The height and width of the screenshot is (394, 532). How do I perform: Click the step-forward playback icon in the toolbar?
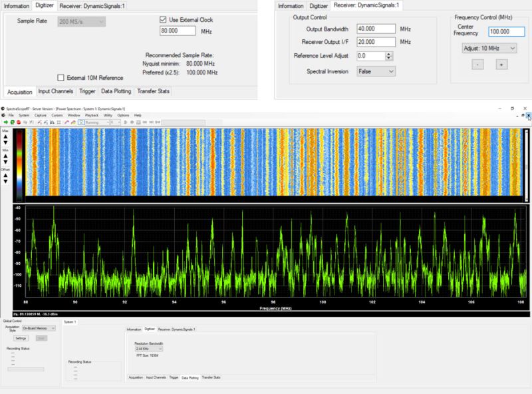[x=152, y=122]
